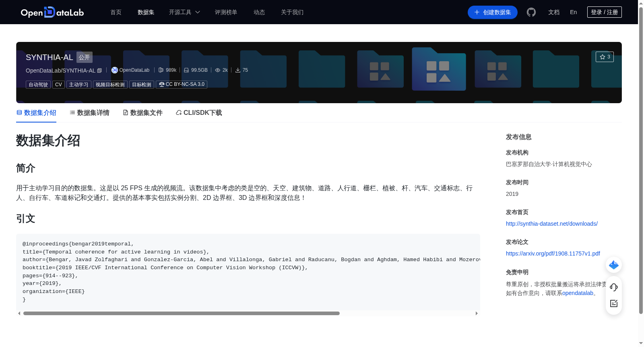This screenshot has height=347, width=644.
Task: Click the OpenDataLab publisher name
Action: click(134, 70)
